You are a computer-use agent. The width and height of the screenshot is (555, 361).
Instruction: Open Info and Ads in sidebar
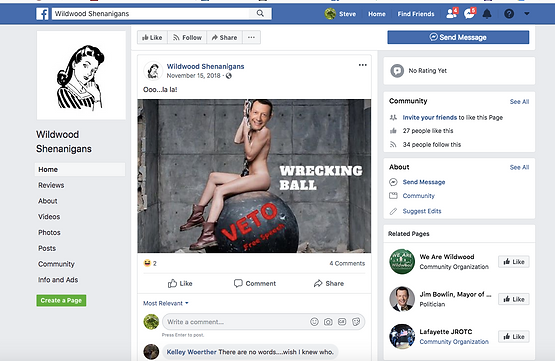(x=58, y=280)
